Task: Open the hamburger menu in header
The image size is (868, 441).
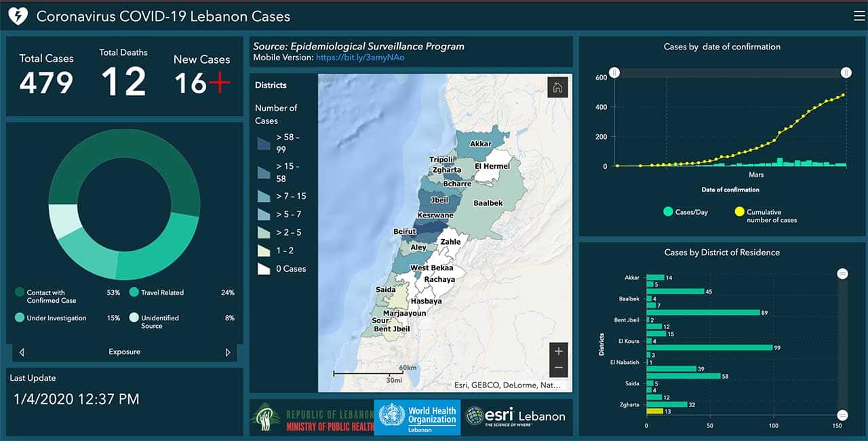Action: pyautogui.click(x=859, y=16)
